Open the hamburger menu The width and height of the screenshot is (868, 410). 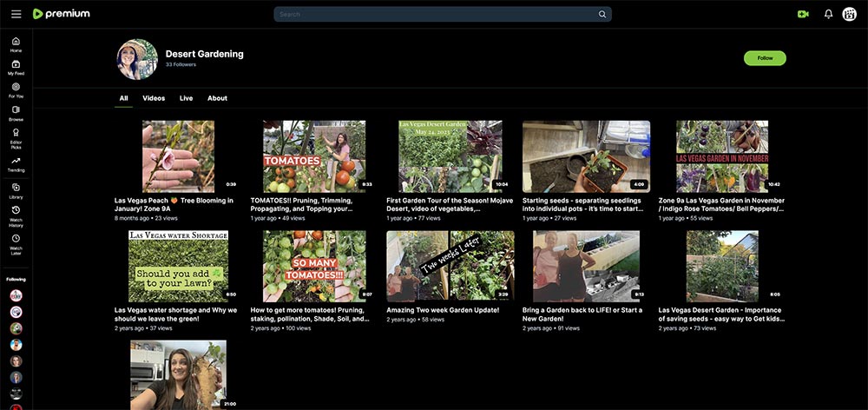pyautogui.click(x=16, y=14)
